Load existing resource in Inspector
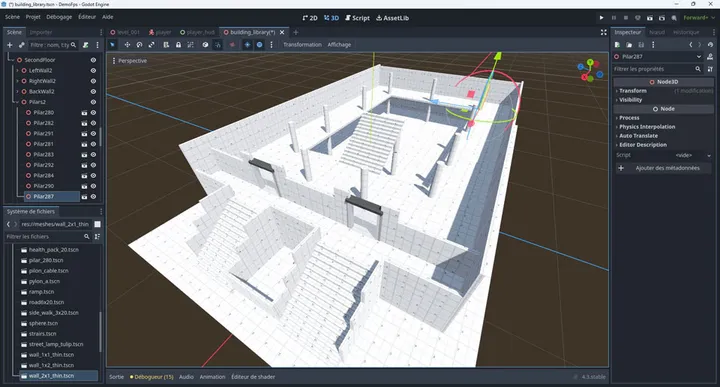 pos(629,45)
